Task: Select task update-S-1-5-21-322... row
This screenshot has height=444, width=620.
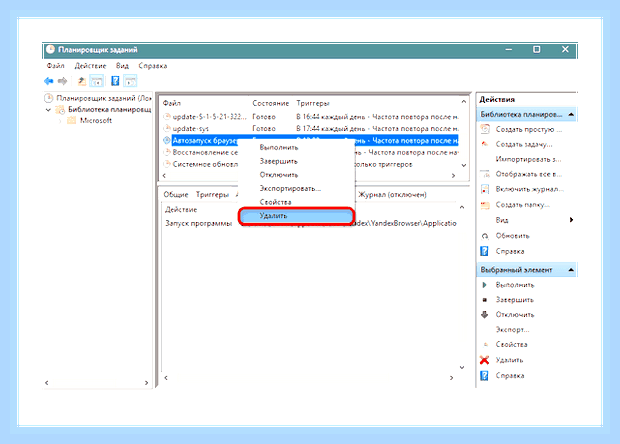Action: click(x=310, y=117)
